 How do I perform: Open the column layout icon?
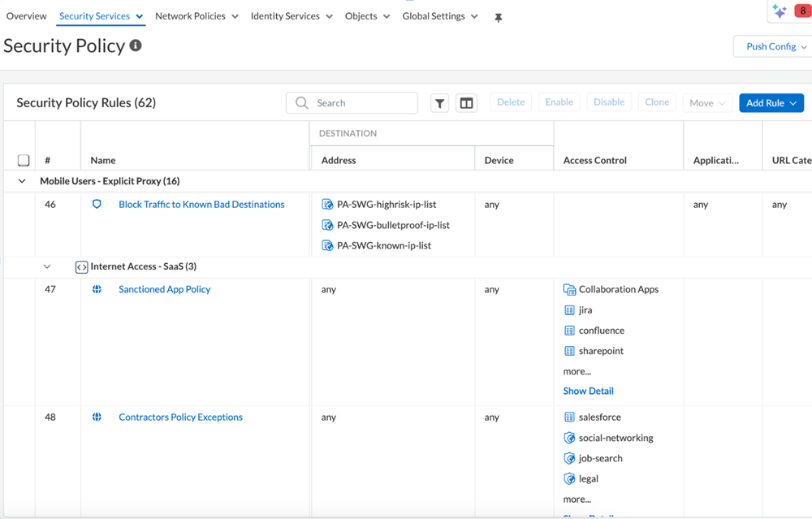[x=466, y=103]
